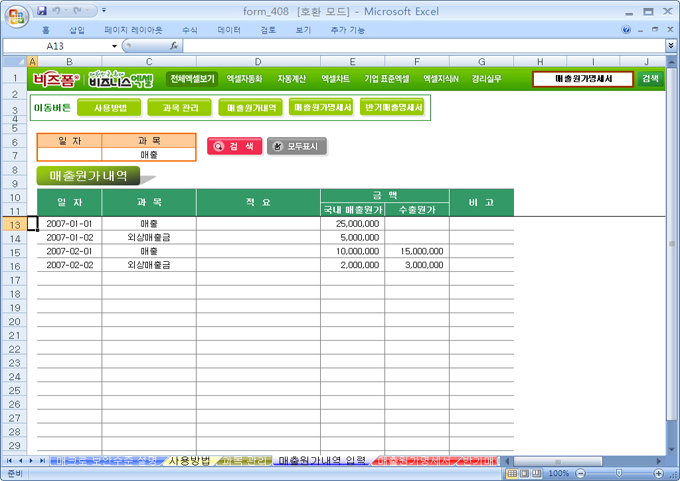Open Quick Access Toolbar customize dropdown
Viewport: 680px width, 481px height.
point(106,10)
